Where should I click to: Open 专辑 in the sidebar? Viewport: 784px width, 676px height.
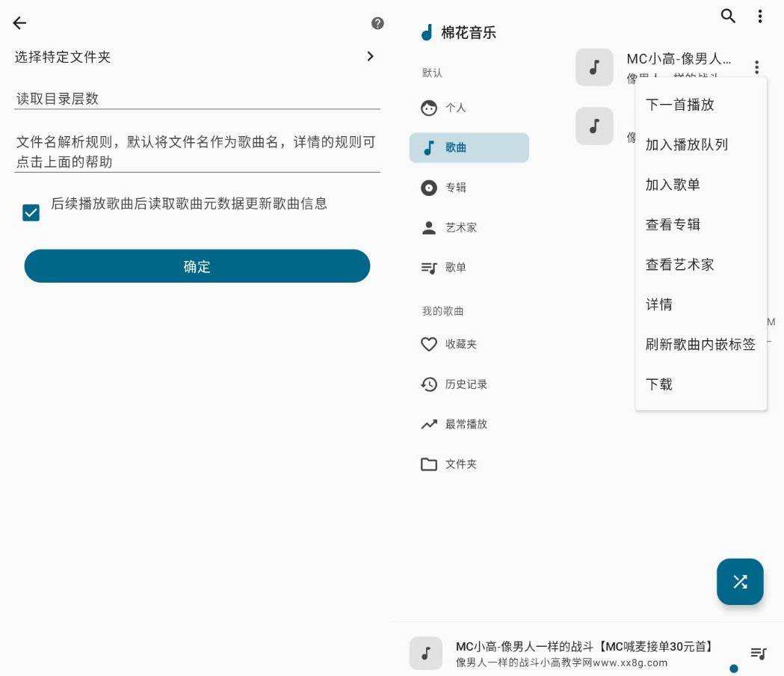click(x=469, y=188)
